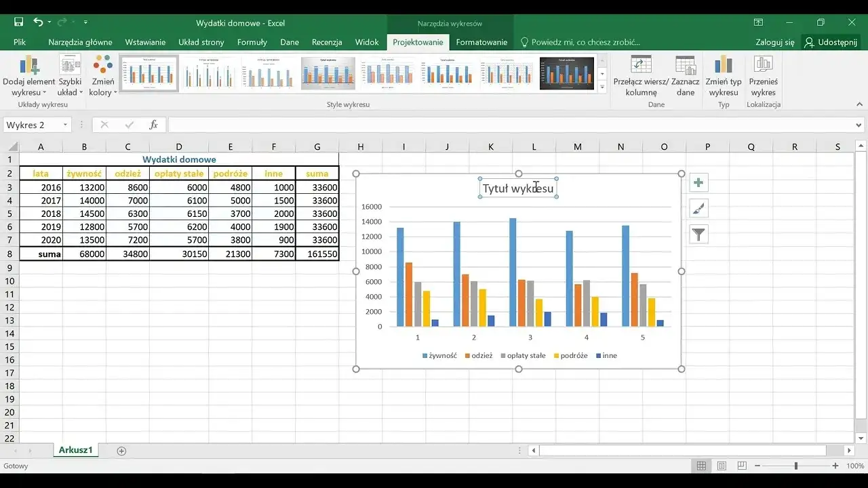Viewport: 868px width, 488px height.
Task: Switch to Normal view in status bar
Action: (x=701, y=466)
